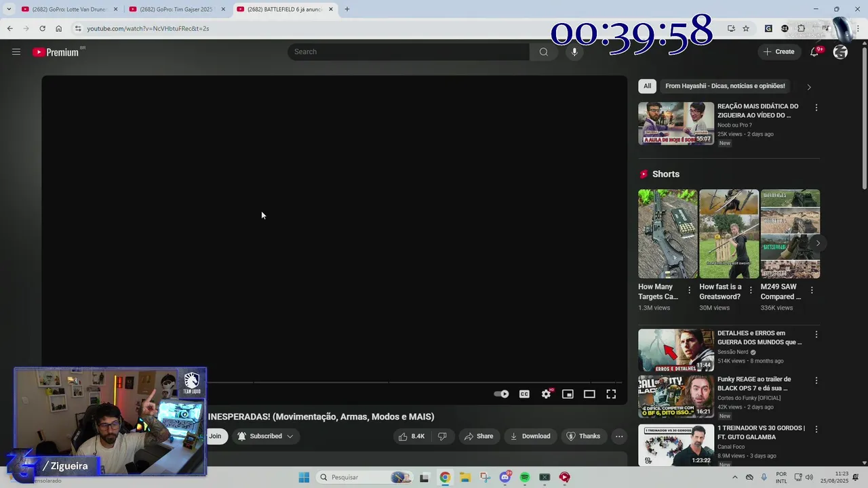Dislike the video

[x=442, y=436]
